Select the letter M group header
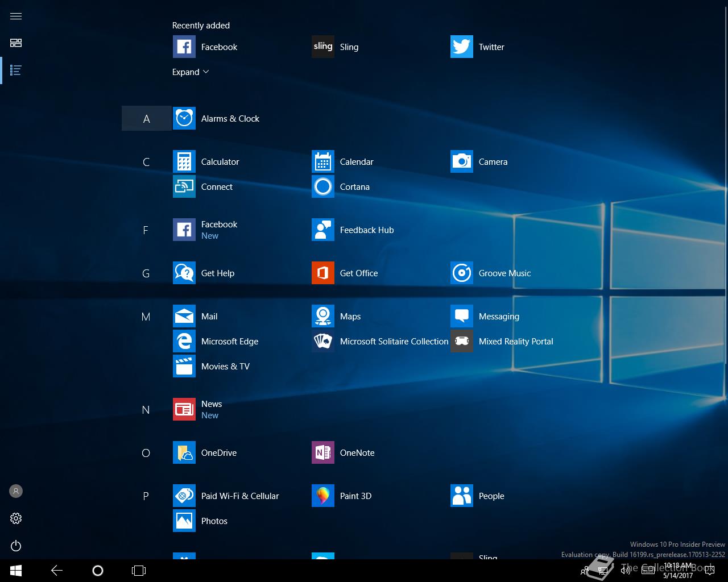This screenshot has height=582, width=728. [146, 317]
